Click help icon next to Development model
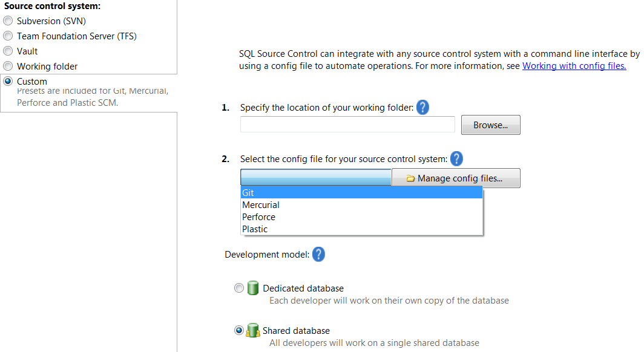Screen dimensions: 644x352 [x=318, y=255]
